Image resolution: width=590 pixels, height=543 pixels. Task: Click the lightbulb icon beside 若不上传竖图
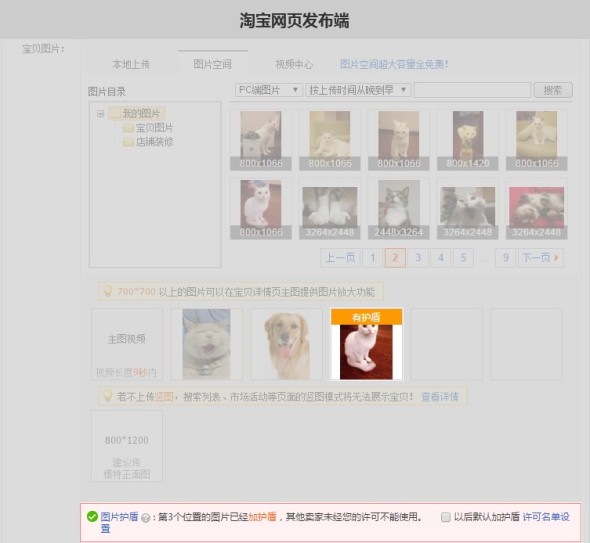[108, 396]
